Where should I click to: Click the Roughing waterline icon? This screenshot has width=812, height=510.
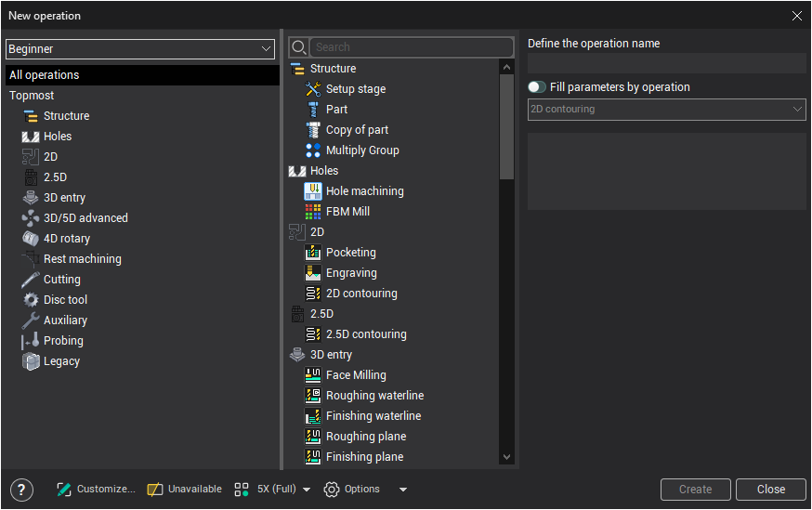pyautogui.click(x=313, y=396)
